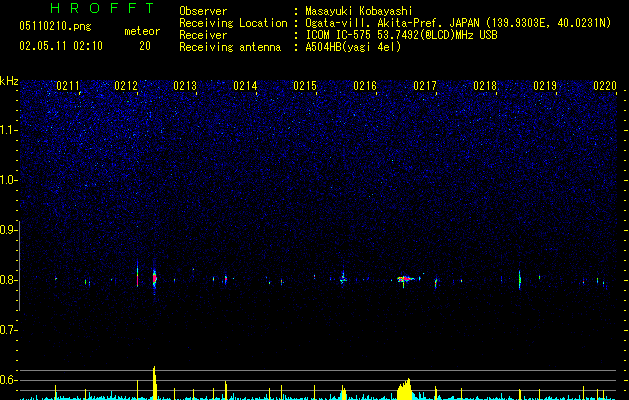Click the 0218 time marker
629x400 pixels.
coord(485,86)
